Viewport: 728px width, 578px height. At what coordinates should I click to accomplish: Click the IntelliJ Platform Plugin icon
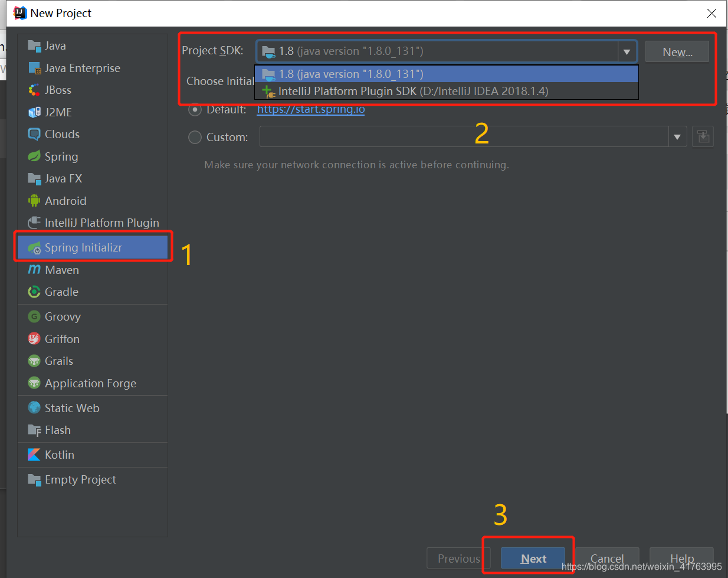tap(34, 223)
